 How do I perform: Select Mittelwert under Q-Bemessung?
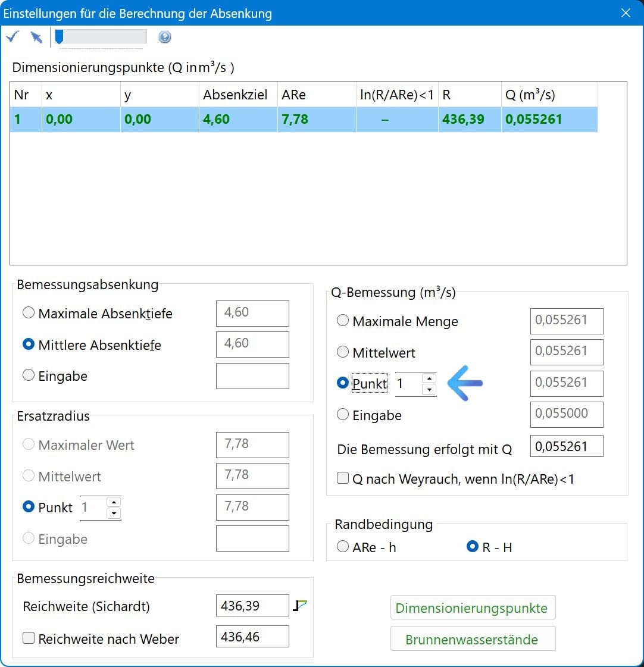pyautogui.click(x=343, y=352)
